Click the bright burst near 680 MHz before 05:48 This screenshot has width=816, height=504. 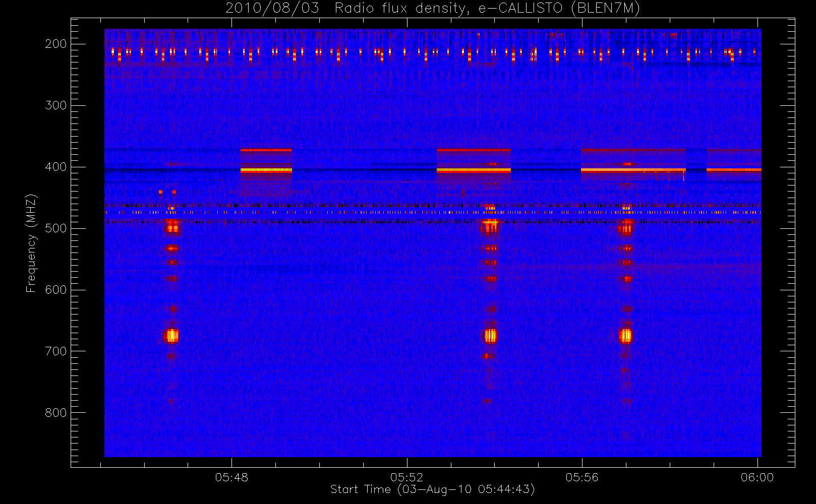pyautogui.click(x=172, y=336)
